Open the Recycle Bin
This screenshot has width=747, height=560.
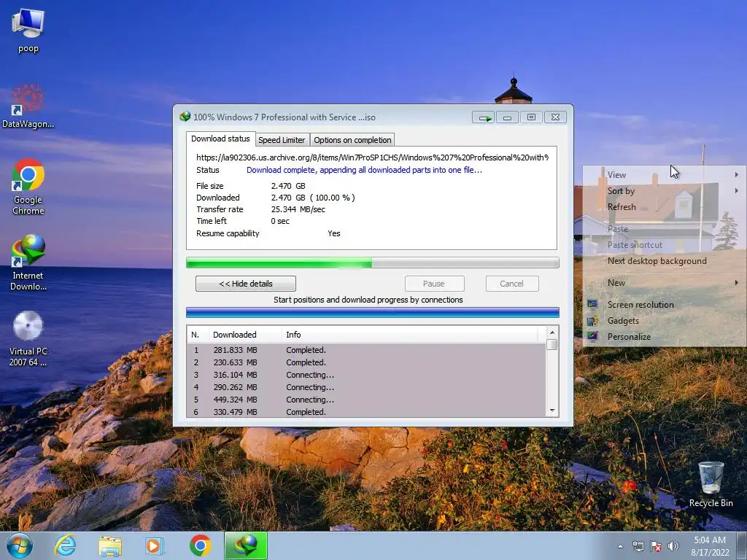[x=711, y=484]
